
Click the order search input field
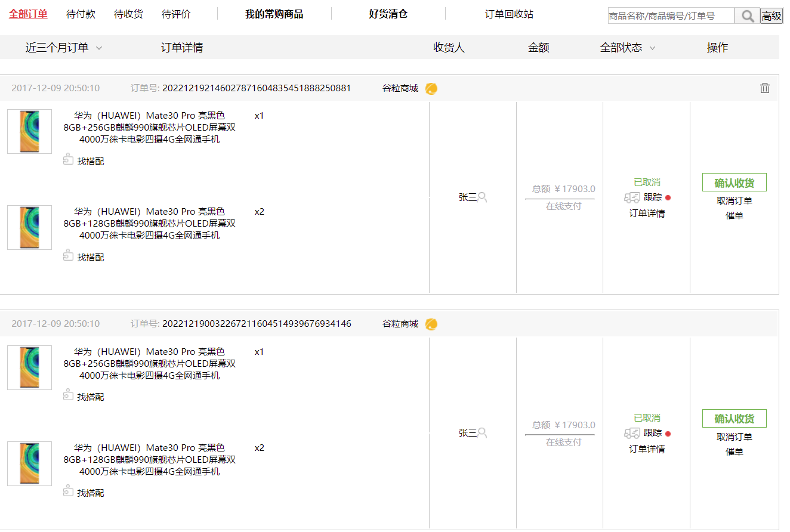tap(671, 16)
